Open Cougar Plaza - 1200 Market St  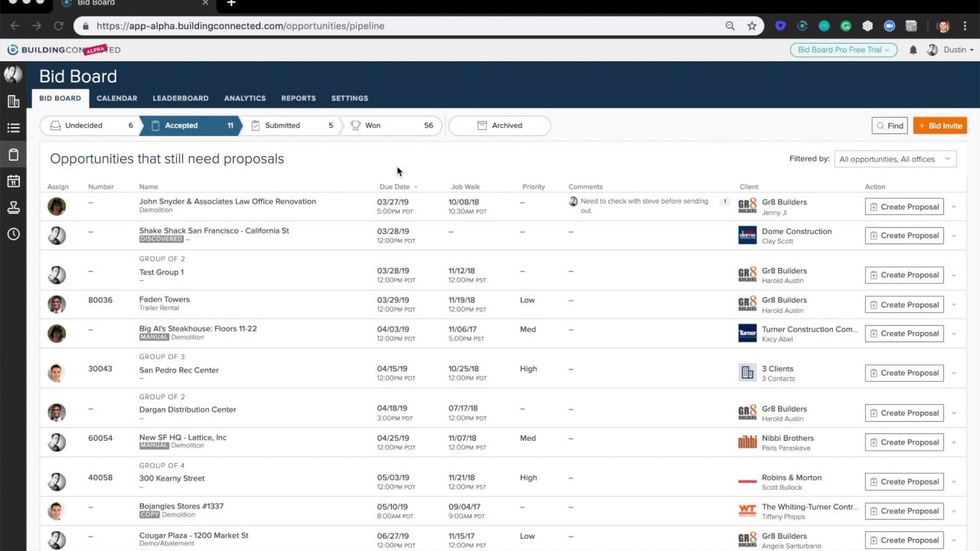[x=194, y=535]
